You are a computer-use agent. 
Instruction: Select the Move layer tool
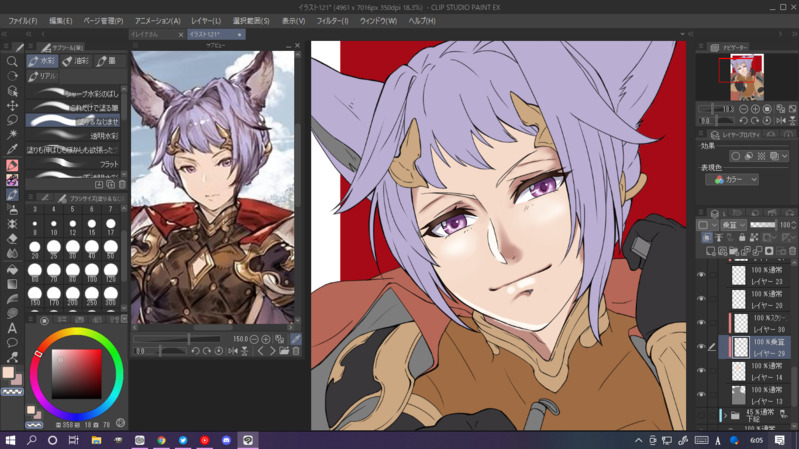(x=12, y=105)
